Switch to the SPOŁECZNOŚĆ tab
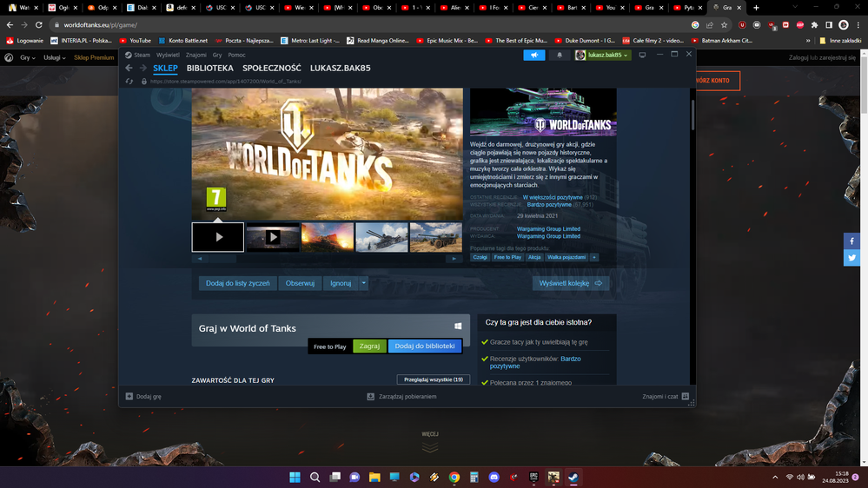Screen dimensions: 868x488 272,68
